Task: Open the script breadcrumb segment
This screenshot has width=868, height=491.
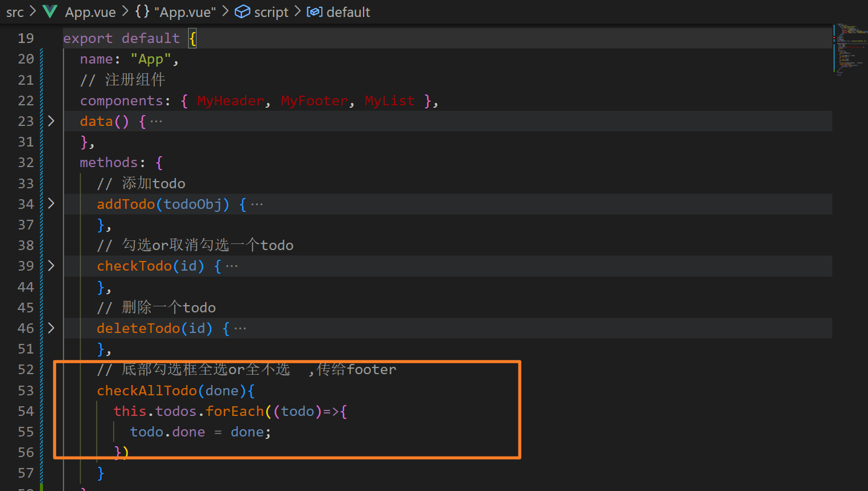Action: (271, 12)
